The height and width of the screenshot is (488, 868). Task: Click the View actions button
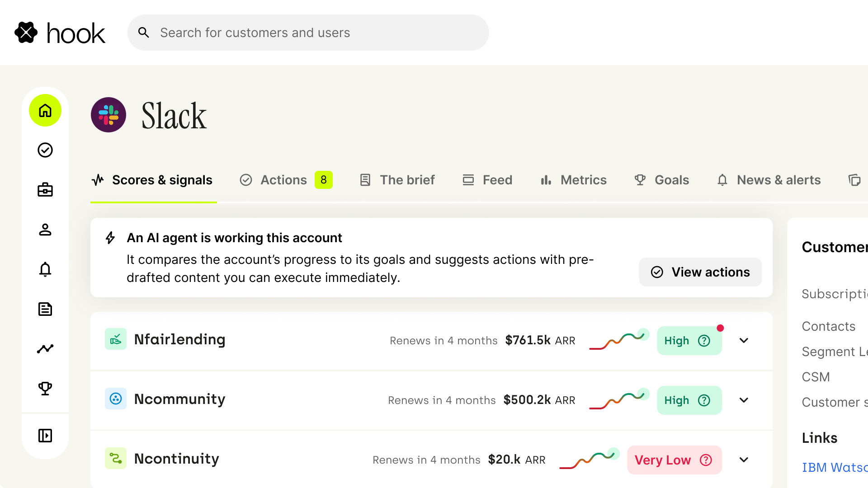click(700, 272)
